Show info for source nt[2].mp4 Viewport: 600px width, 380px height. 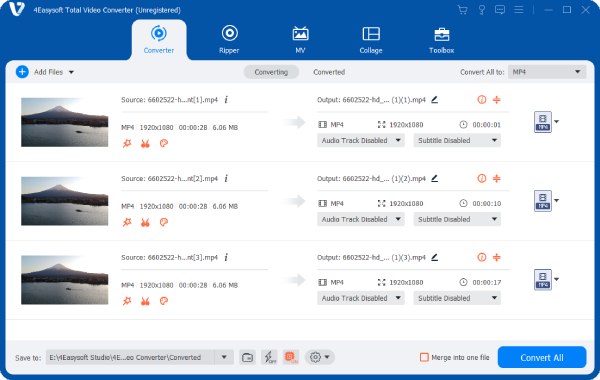tap(226, 179)
